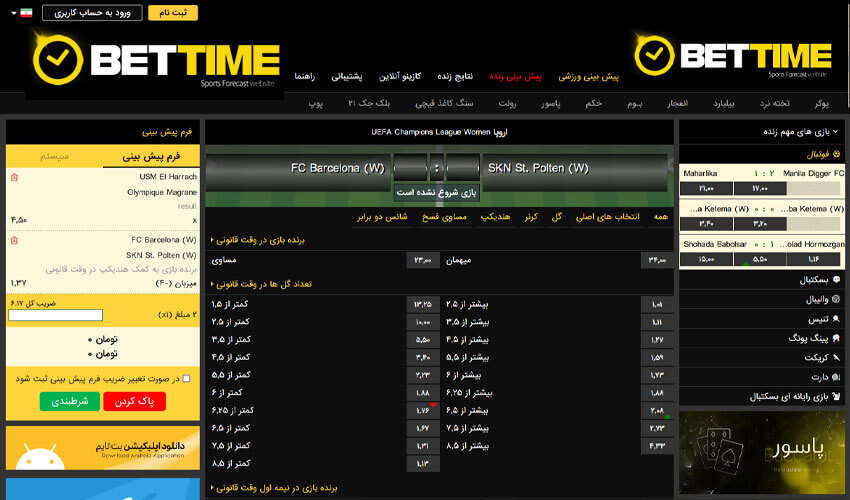Open بازی رایانه ای بسکتبال e-basketball icon
Viewport: 850px width, 500px height.
(836, 396)
